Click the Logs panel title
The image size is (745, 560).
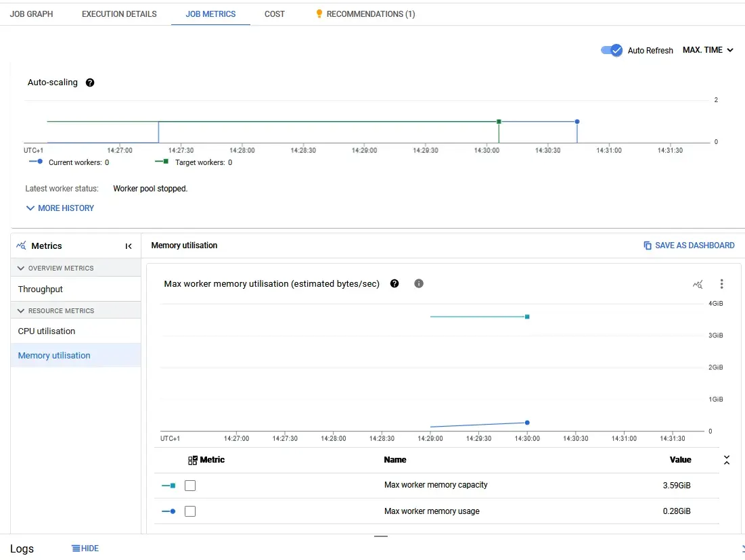(22, 549)
